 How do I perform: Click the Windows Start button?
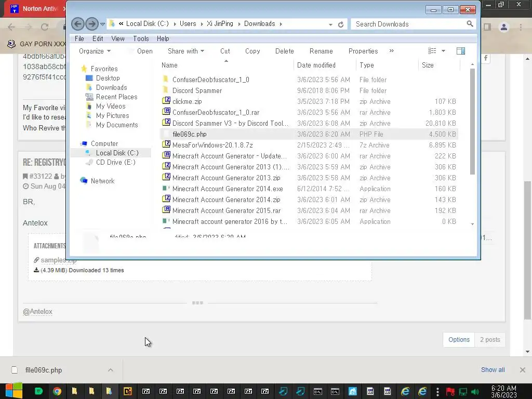(x=14, y=391)
